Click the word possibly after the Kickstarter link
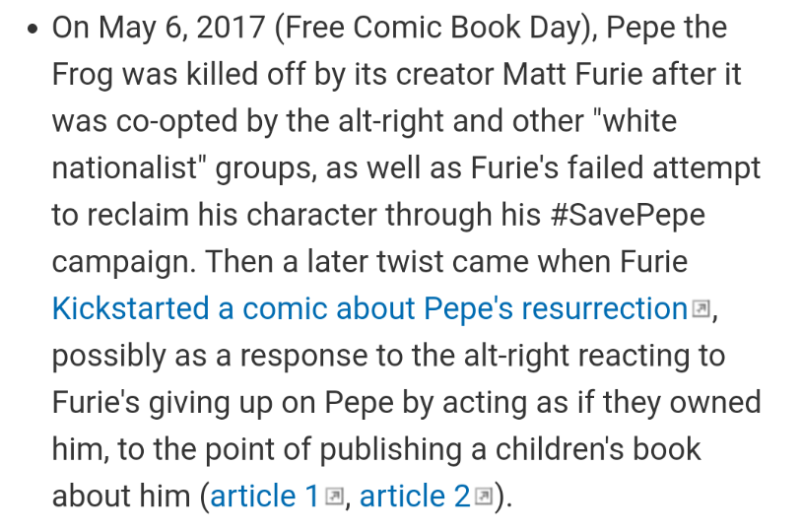This screenshot has height=532, width=802. 109,356
